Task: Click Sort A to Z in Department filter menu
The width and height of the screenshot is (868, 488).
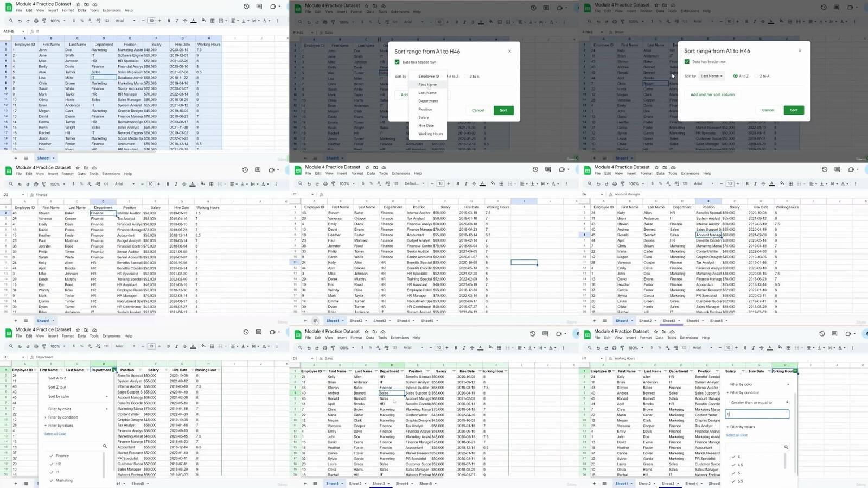Action: [x=57, y=378]
